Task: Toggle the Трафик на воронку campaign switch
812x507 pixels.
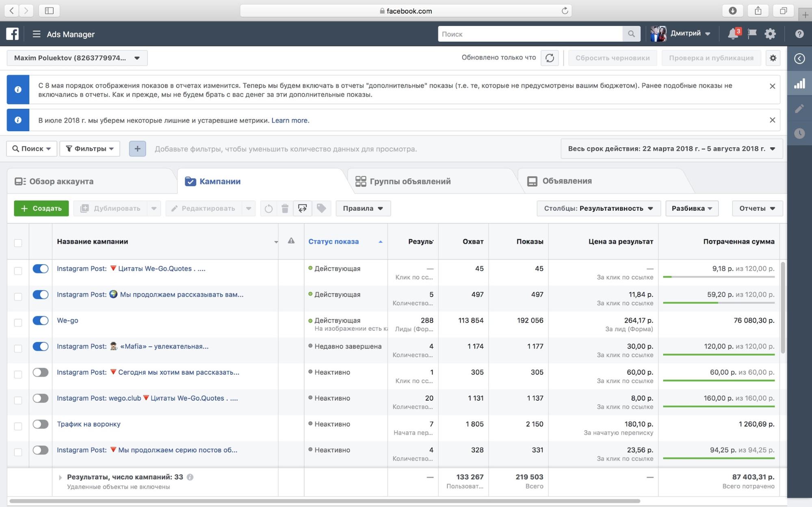Action: point(39,423)
